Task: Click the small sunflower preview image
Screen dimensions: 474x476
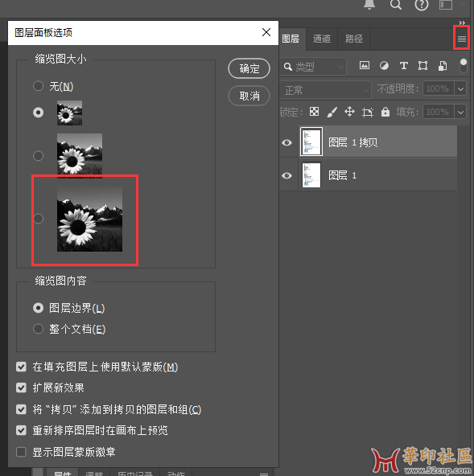Action: click(69, 113)
